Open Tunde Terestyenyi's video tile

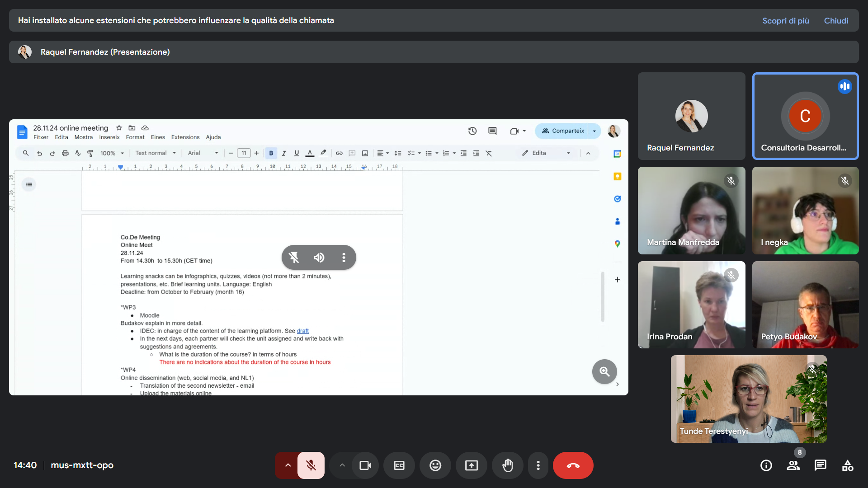pos(749,399)
